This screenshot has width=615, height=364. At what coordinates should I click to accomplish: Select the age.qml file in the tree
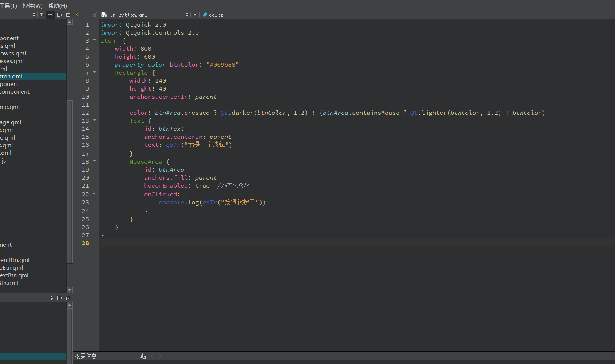tap(11, 122)
